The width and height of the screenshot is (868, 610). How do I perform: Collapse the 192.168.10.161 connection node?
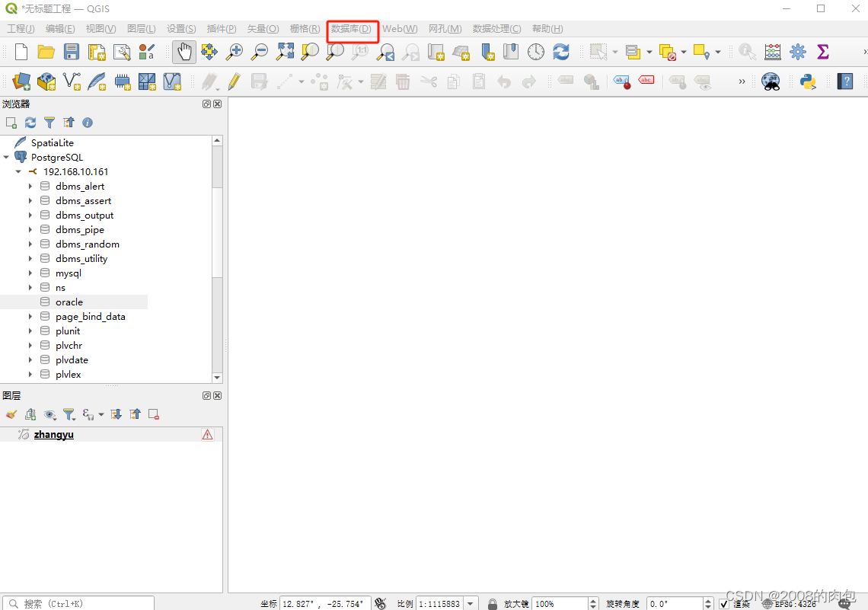tap(18, 171)
